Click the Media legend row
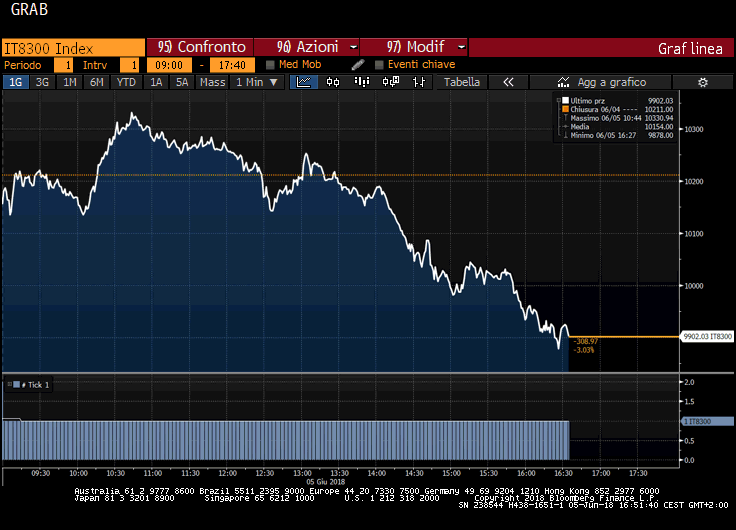This screenshot has width=736, height=530. [617, 127]
